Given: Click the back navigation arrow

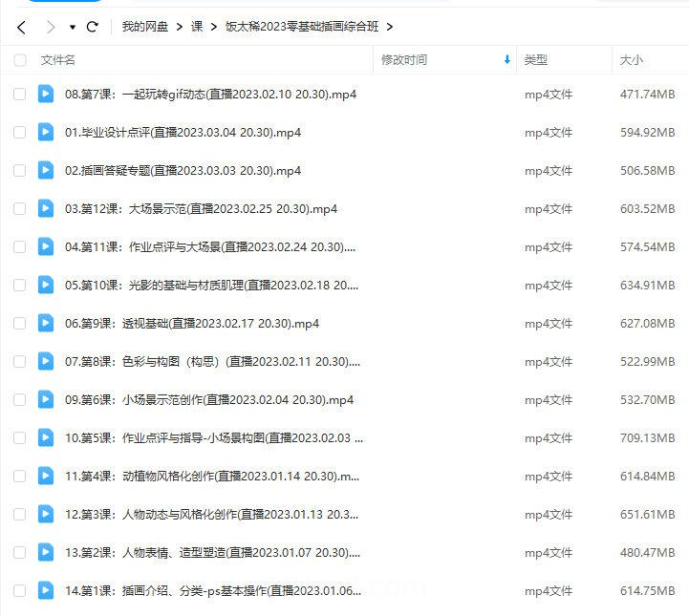Looking at the screenshot, I should point(21,27).
